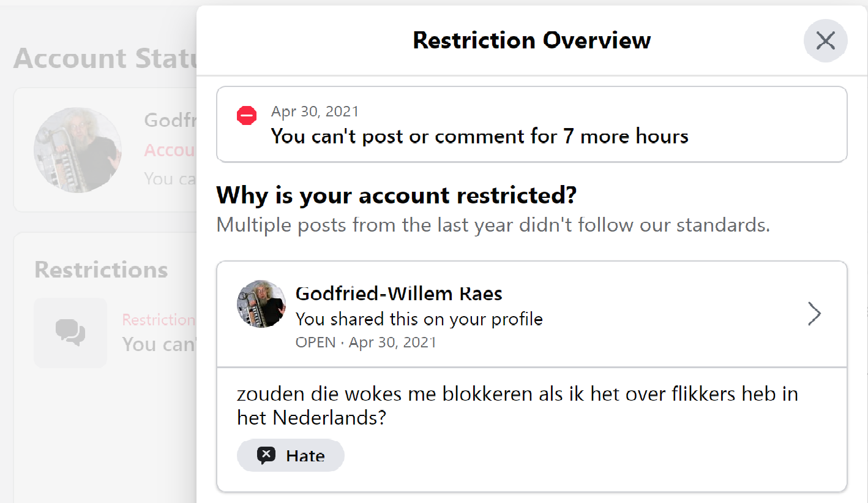
Task: Click the 'You shared this on your profile' line
Action: 419,319
